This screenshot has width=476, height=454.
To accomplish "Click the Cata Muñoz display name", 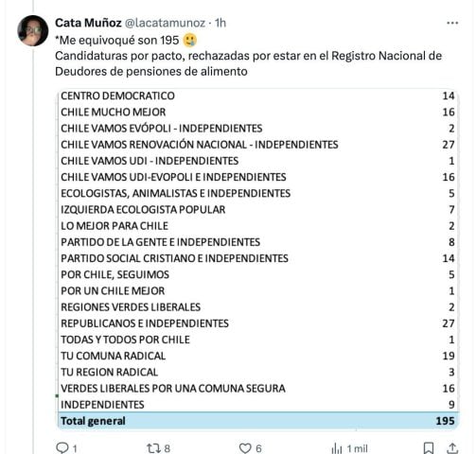I will [x=88, y=23].
